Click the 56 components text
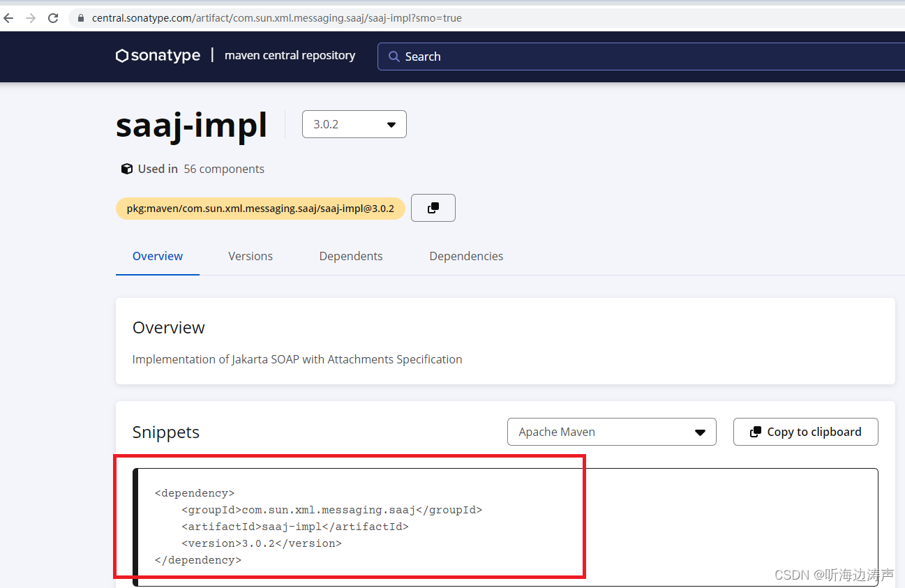The height and width of the screenshot is (588, 905). point(224,169)
